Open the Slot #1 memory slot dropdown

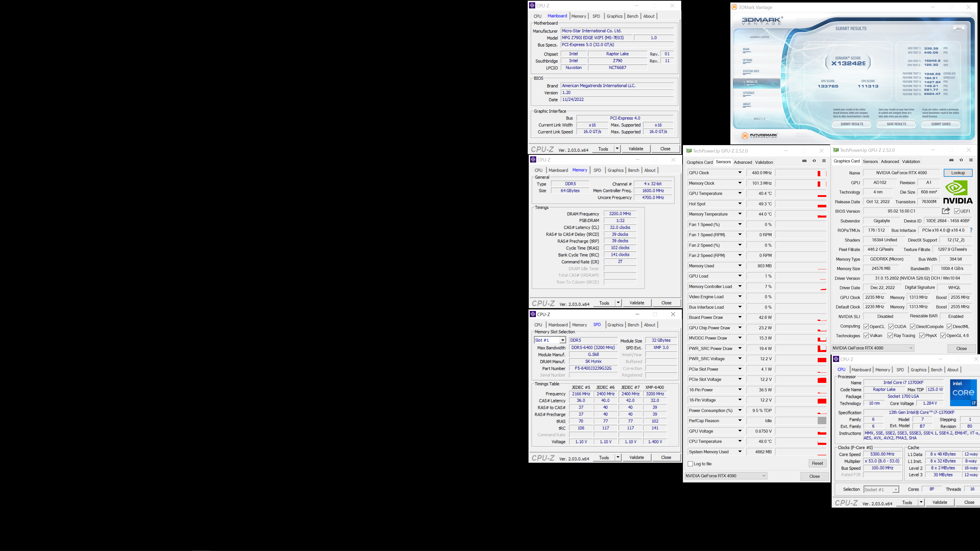coord(562,340)
